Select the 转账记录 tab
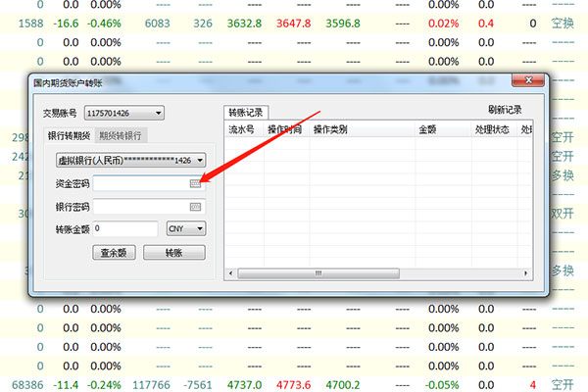The width and height of the screenshot is (588, 392). click(x=246, y=112)
